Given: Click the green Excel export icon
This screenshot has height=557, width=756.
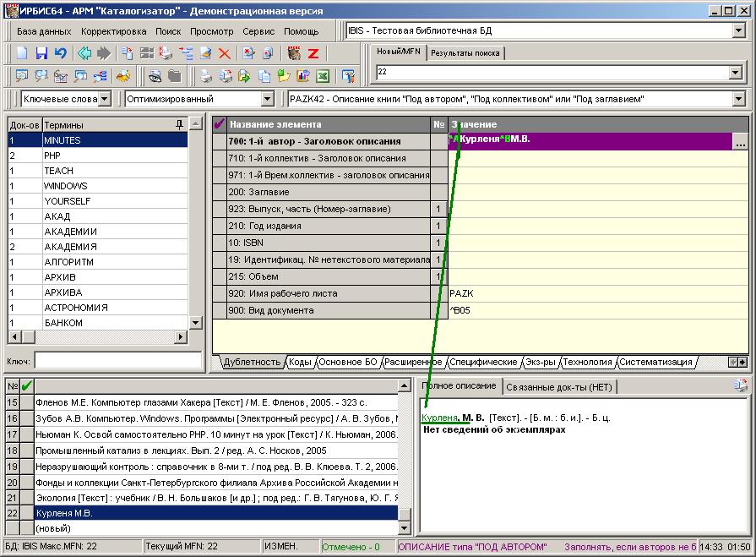Looking at the screenshot, I should tap(322, 77).
